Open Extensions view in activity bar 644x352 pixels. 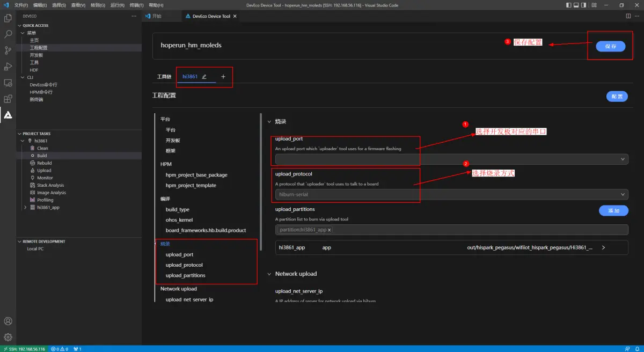pyautogui.click(x=8, y=99)
